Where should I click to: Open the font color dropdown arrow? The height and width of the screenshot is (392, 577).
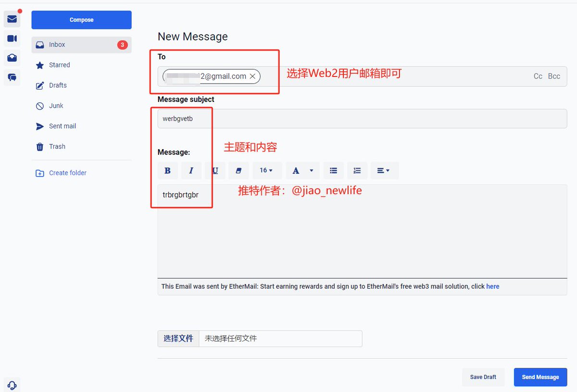tap(312, 170)
